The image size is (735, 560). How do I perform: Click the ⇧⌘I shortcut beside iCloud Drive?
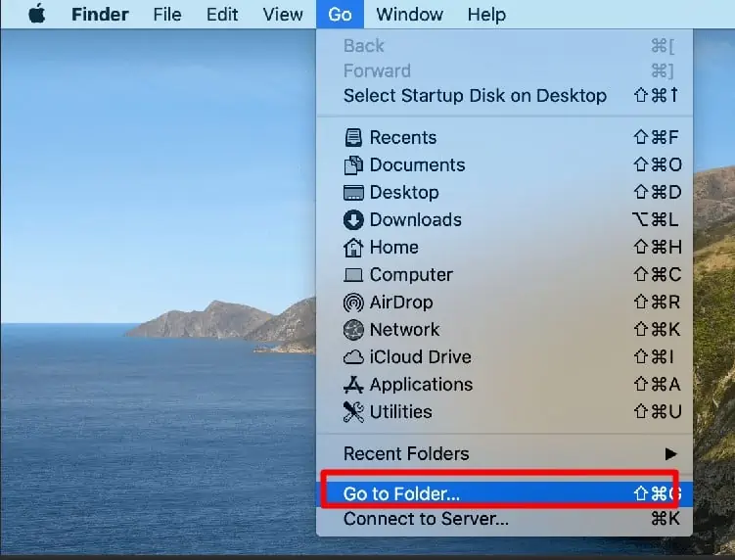click(x=654, y=357)
